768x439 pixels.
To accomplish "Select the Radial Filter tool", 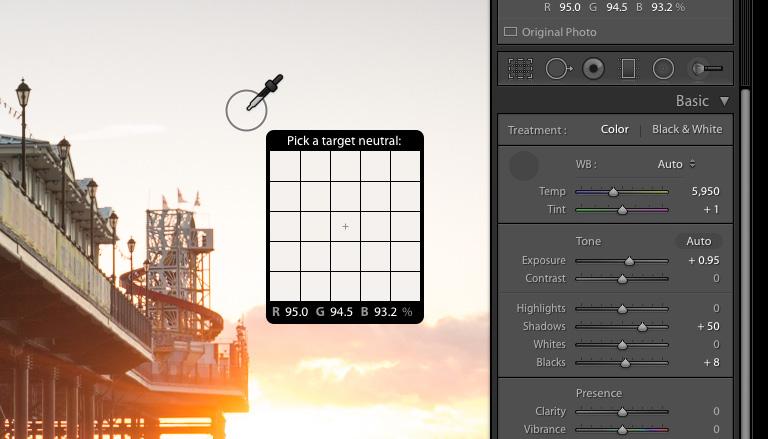I will 663,69.
